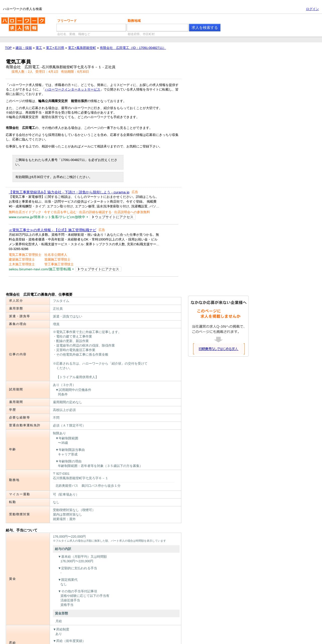
Task: Open 出店説明会への参加無料 ad sublink
Action: 132,212
